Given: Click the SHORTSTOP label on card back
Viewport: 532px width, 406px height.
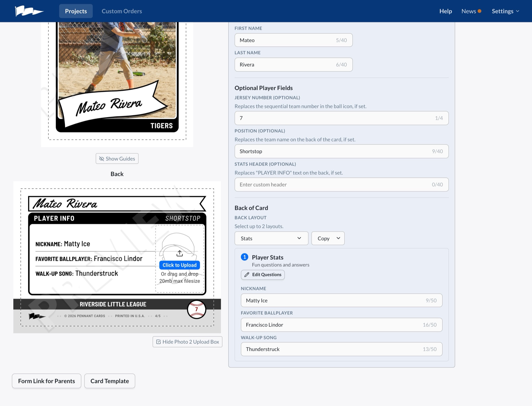Looking at the screenshot, I should click(x=183, y=218).
